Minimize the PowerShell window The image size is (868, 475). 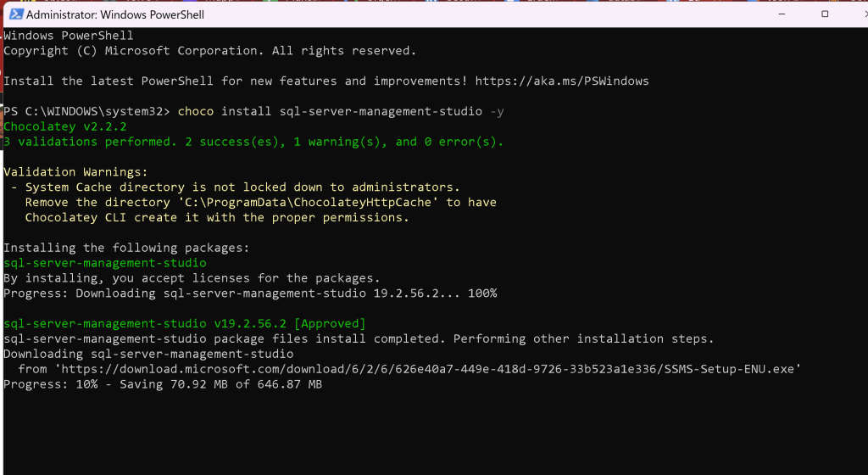tap(782, 14)
